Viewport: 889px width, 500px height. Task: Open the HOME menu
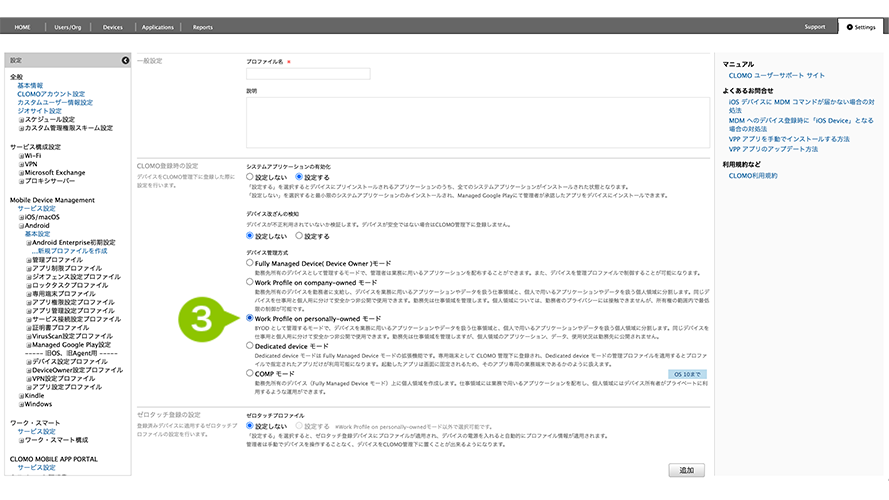click(x=23, y=27)
